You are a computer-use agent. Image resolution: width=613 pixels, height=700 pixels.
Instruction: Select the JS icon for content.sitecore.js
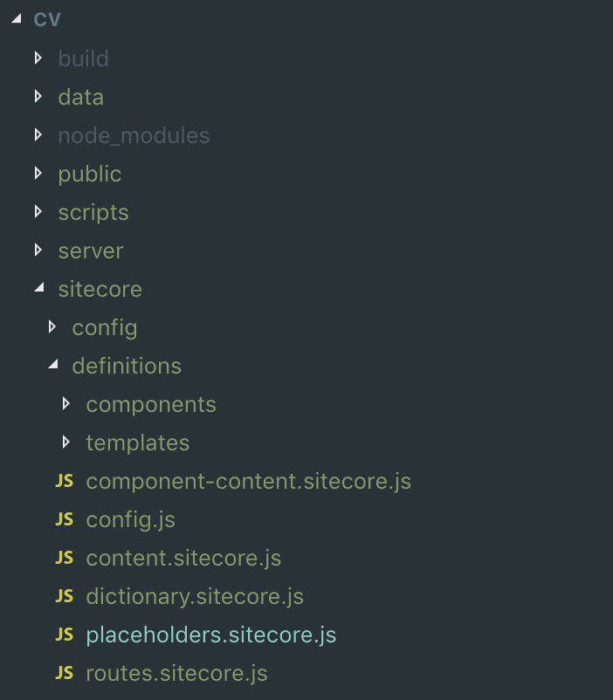click(x=64, y=558)
